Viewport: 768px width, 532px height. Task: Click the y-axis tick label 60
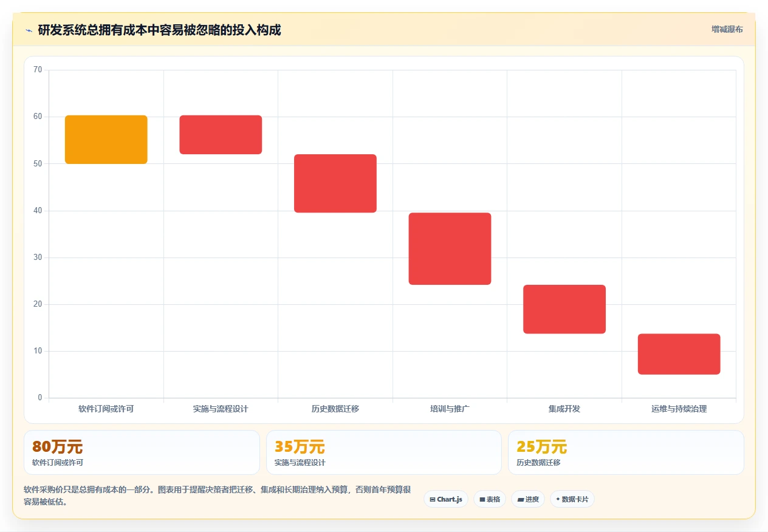[38, 117]
